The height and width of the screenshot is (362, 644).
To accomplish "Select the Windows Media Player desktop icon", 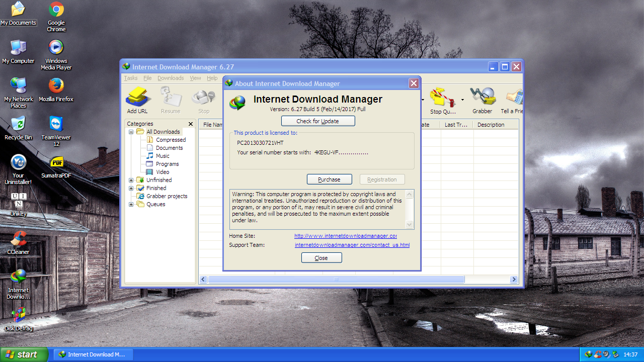I will click(x=56, y=55).
